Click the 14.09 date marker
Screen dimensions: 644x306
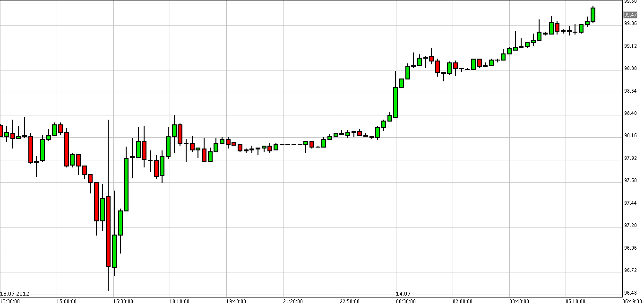(403, 294)
